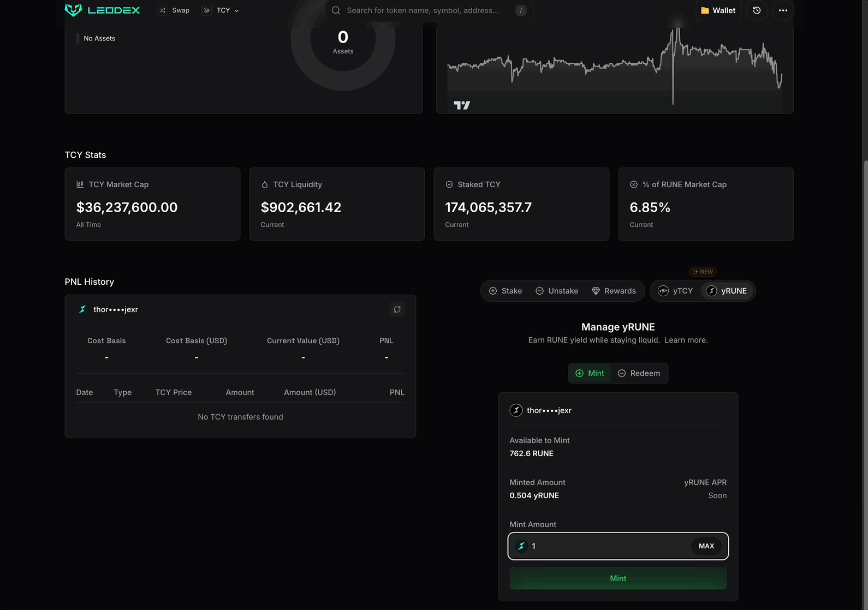Image resolution: width=868 pixels, height=610 pixels.
Task: Expand the TCY dropdown menu
Action: [221, 10]
